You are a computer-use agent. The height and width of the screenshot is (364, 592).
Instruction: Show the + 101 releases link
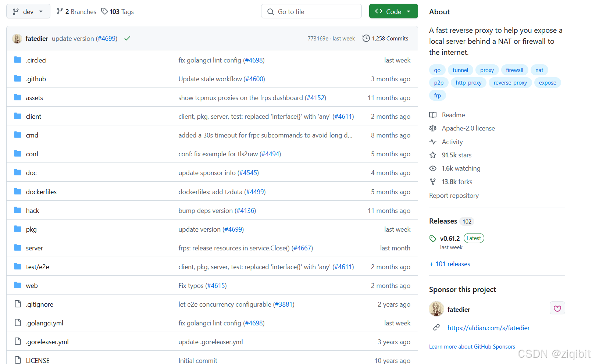coord(450,264)
